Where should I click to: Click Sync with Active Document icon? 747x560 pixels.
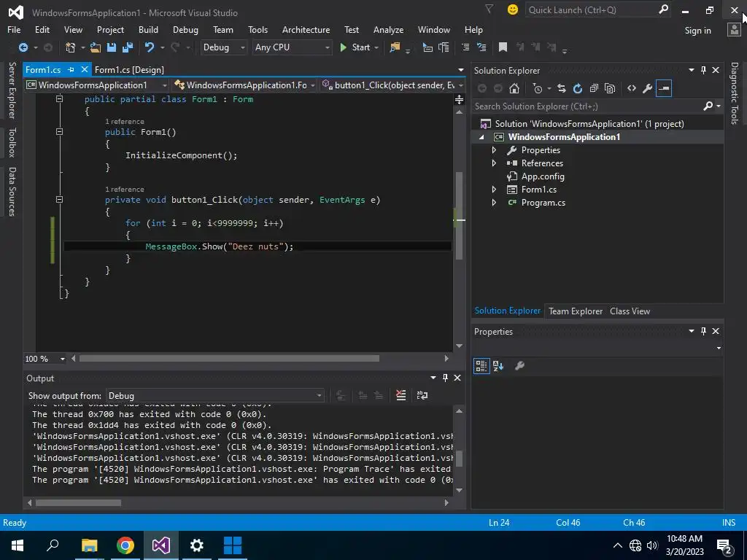point(562,88)
